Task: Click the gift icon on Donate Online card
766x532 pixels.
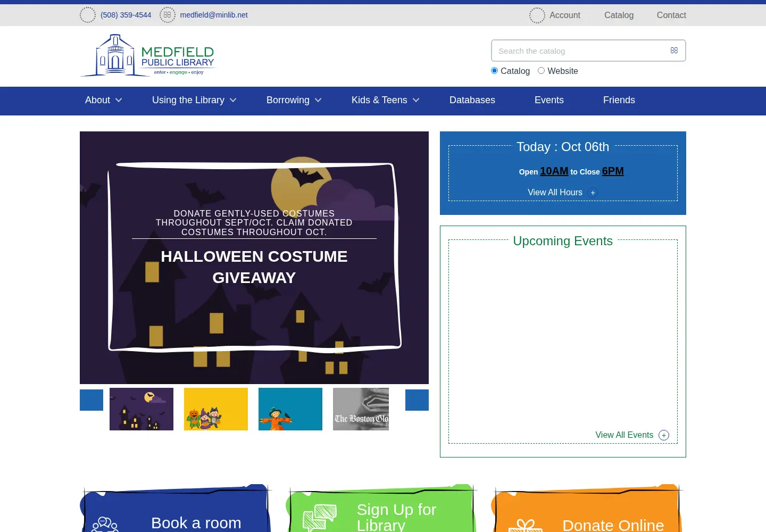Action: point(526,526)
